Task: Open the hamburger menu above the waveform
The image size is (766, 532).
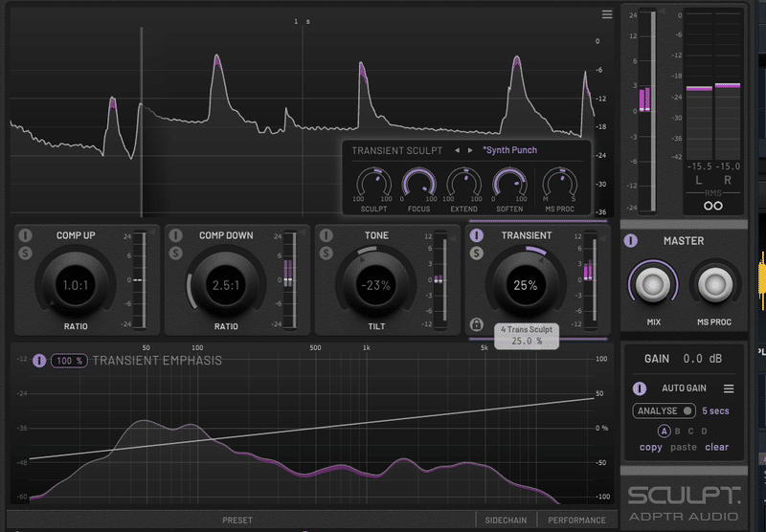Action: 607,14
